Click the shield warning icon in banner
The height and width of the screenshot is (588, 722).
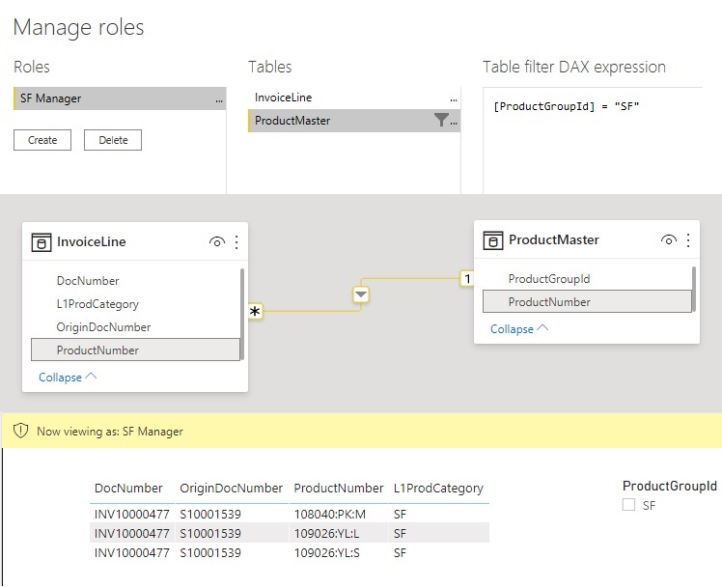click(20, 431)
